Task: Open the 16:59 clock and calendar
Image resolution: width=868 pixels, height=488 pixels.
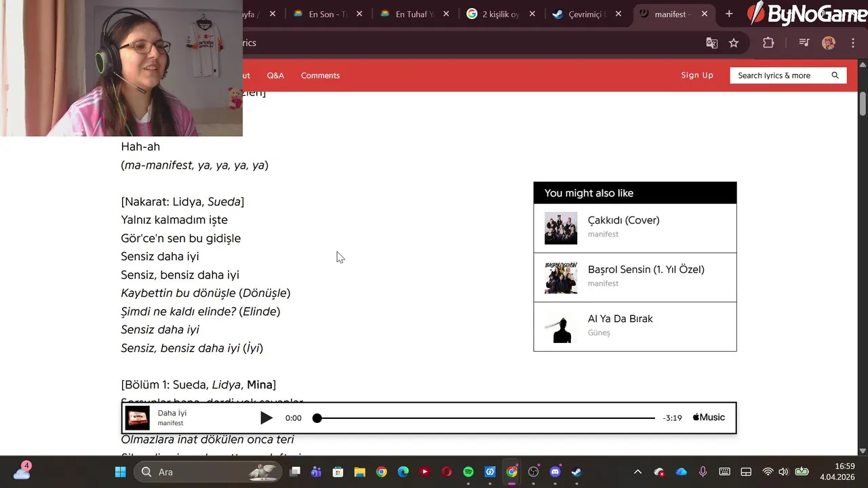Action: 838,472
